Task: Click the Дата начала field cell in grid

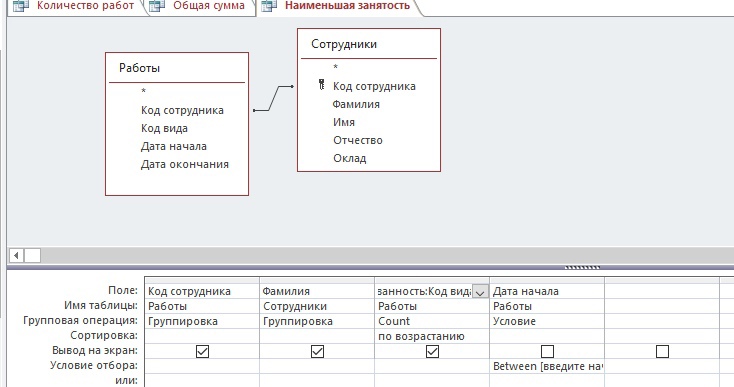Action: [547, 291]
